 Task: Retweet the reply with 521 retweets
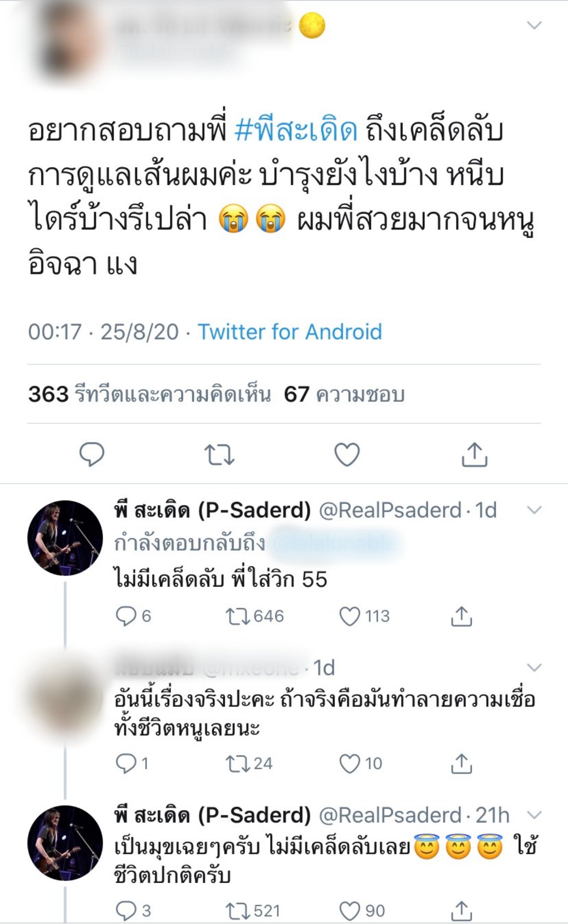(237, 911)
